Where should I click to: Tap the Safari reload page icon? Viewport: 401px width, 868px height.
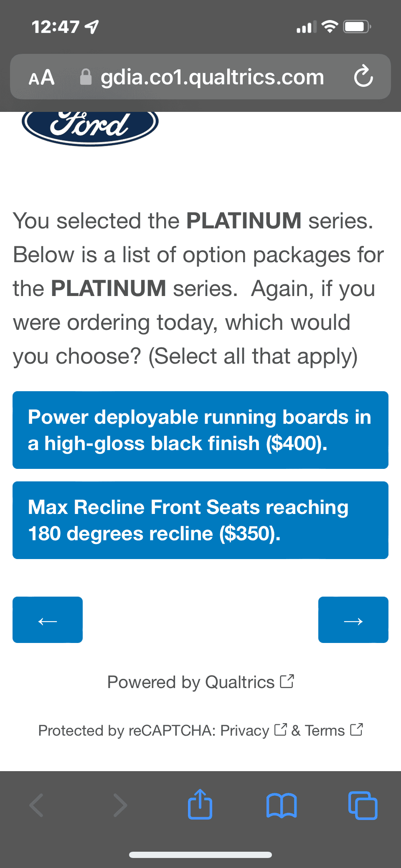pyautogui.click(x=363, y=76)
